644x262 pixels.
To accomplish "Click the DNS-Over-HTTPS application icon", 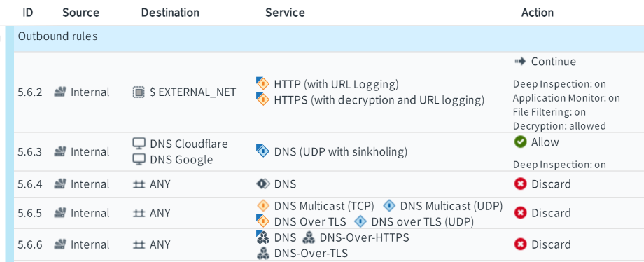I will coord(309,237).
